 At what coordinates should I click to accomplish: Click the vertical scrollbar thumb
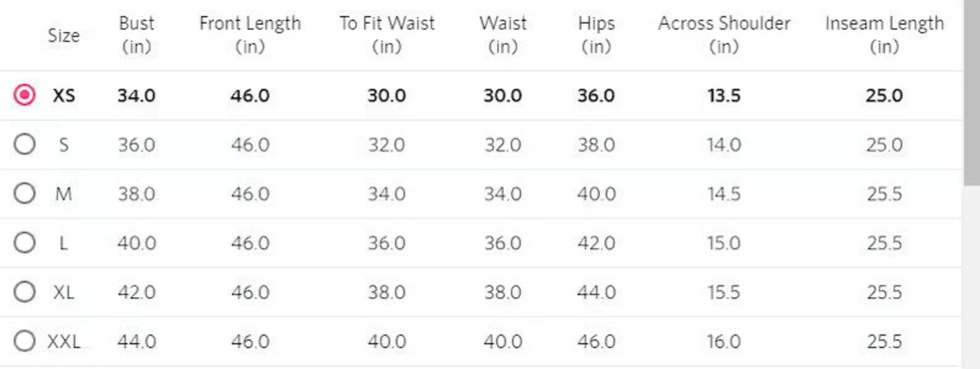click(x=971, y=92)
